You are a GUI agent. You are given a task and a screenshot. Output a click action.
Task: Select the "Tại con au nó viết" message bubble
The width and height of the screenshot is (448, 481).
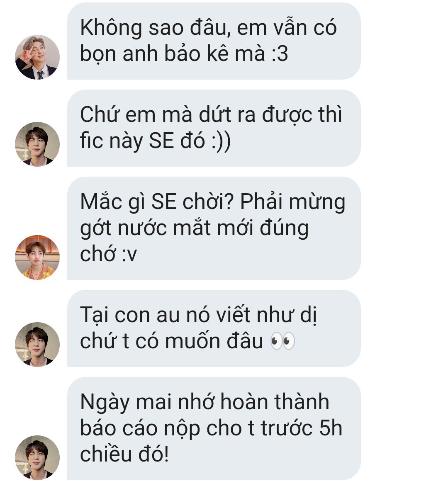(x=214, y=328)
